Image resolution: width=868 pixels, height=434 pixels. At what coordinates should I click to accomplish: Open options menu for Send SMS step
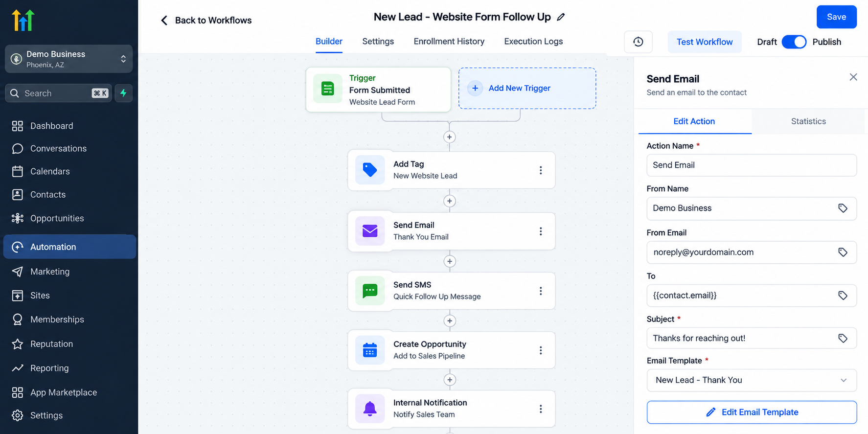coord(541,291)
